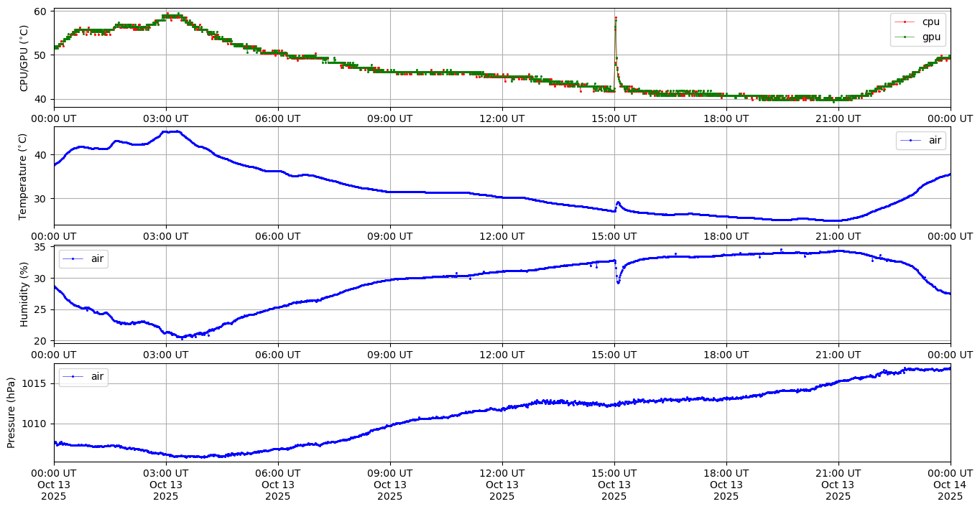Click the green gpu legend line marker

906,37
